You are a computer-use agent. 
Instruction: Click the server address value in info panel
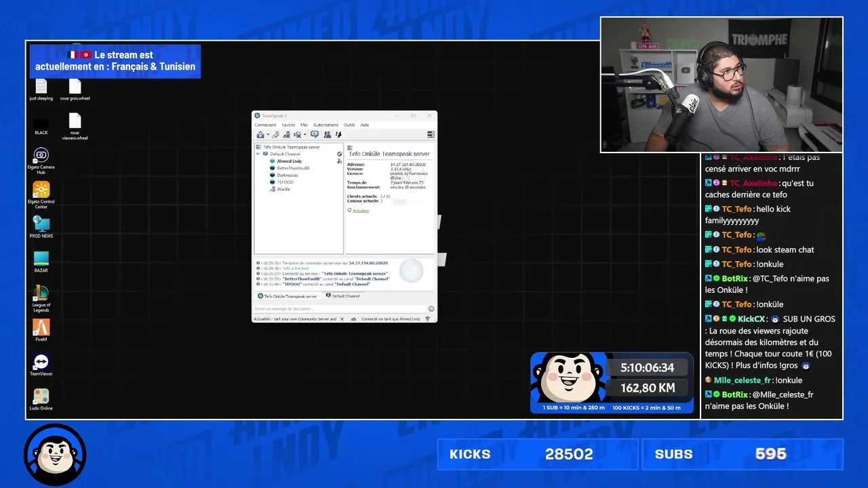[x=408, y=165]
